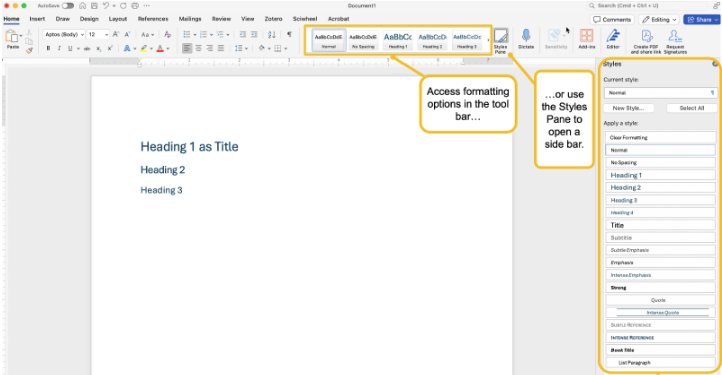Increase paragraph indent
This screenshot has width=722, height=375.
(x=254, y=35)
